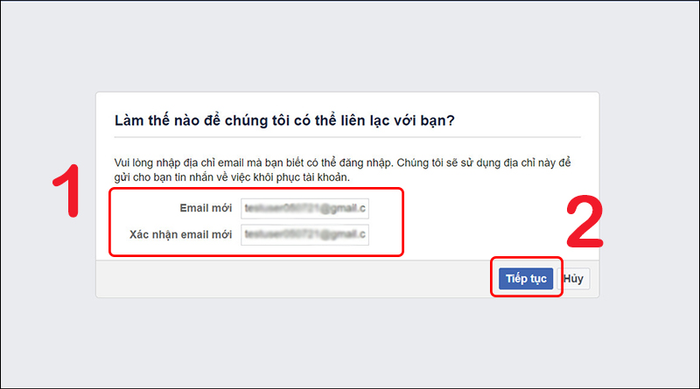
Task: Click the blurred gmail address in Email mới
Action: pos(305,208)
